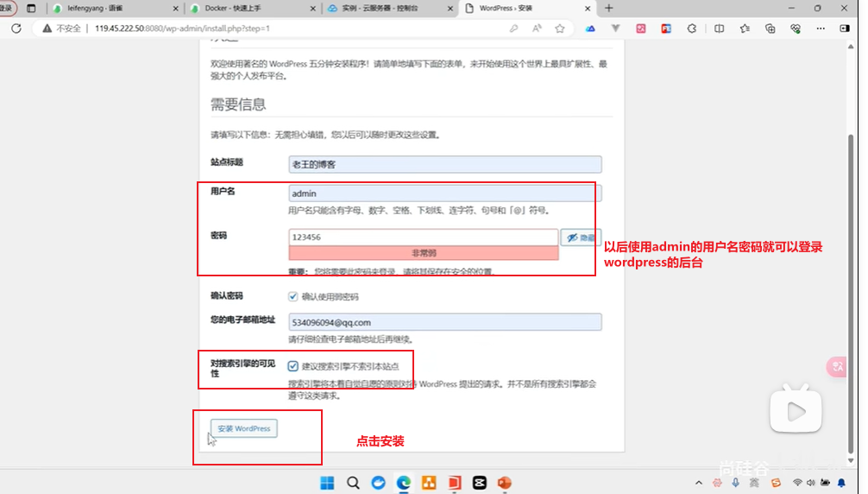Reload the page with refresh icon
The width and height of the screenshot is (868, 494).
tap(16, 28)
